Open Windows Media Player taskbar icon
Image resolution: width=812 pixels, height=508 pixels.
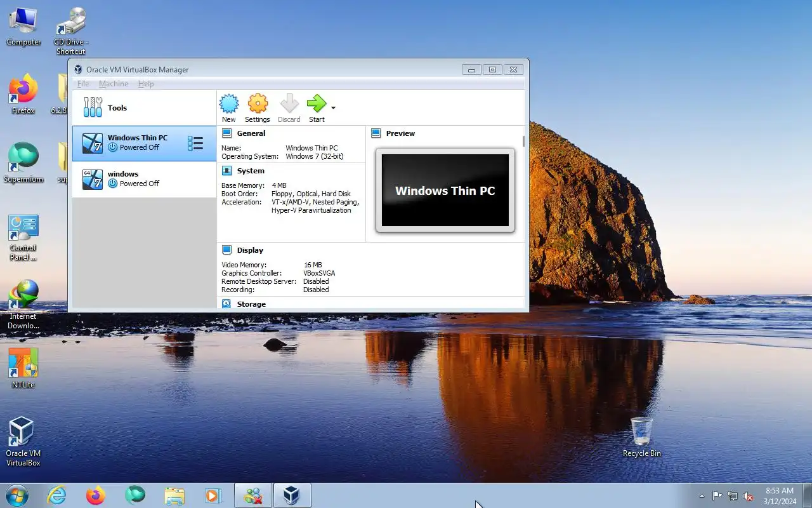click(213, 495)
